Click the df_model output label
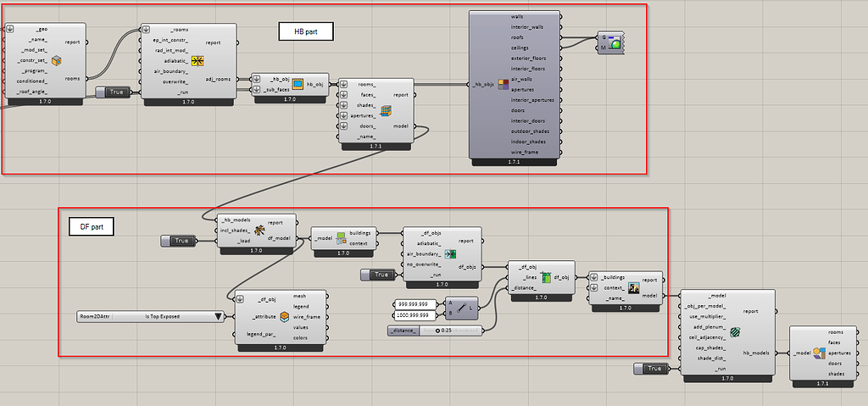 [281, 239]
